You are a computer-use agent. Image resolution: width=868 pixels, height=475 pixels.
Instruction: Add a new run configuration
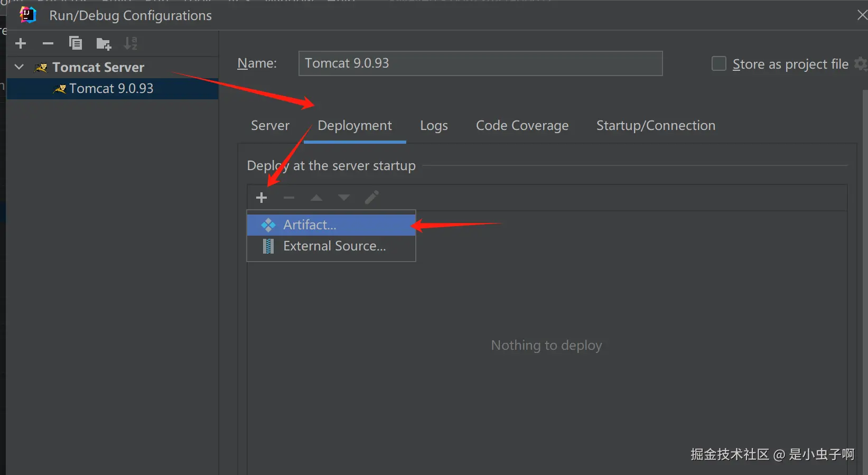pos(21,43)
